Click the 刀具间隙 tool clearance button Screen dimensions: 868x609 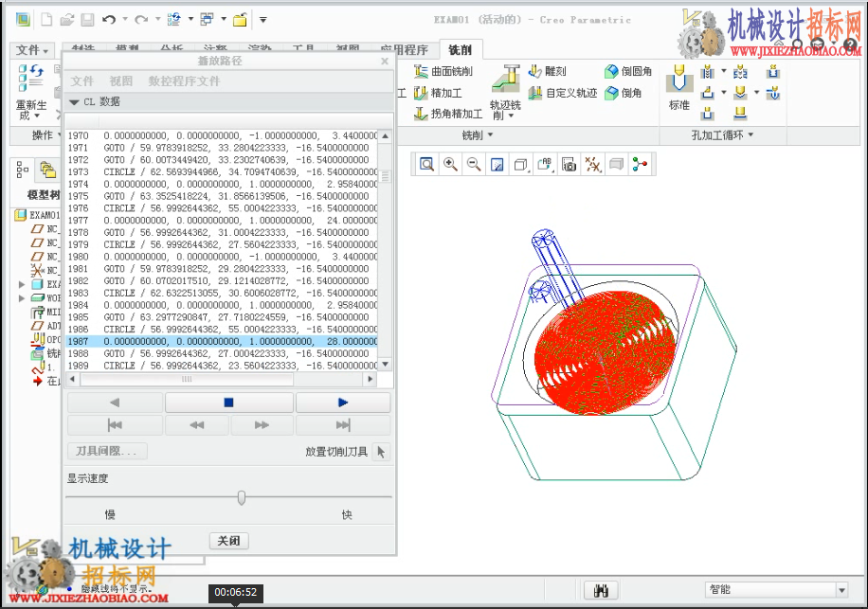click(x=107, y=451)
